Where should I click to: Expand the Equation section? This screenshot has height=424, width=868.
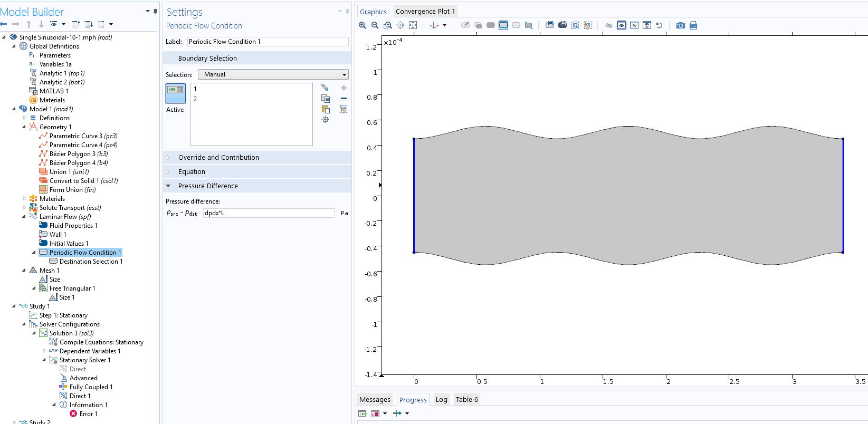click(x=192, y=172)
